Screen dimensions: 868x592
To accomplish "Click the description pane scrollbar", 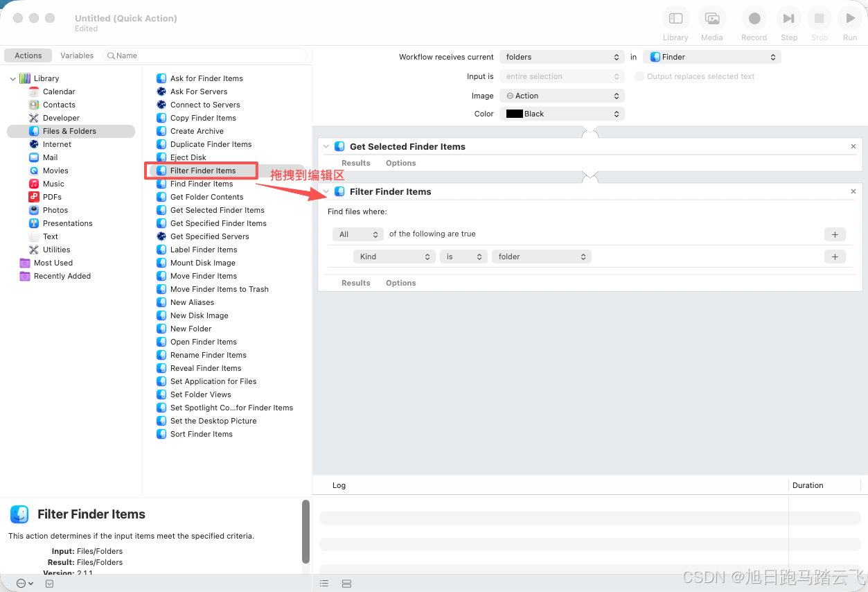I will [305, 532].
